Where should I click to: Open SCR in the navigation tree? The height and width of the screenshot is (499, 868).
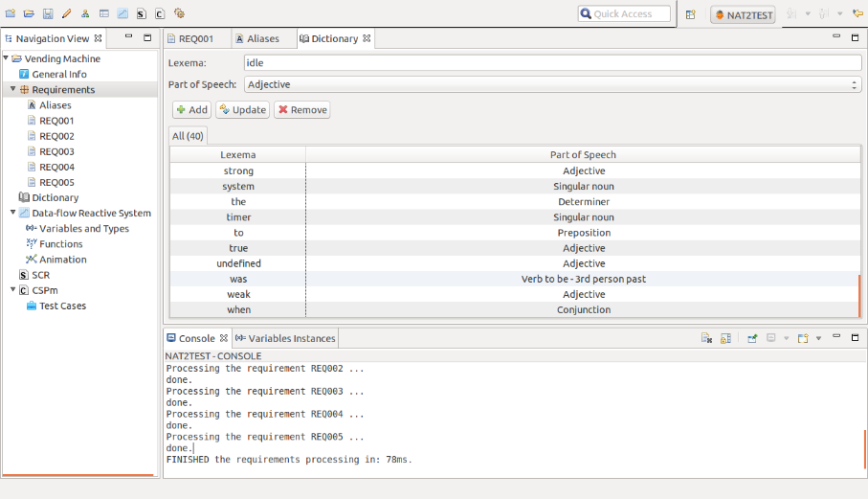[x=40, y=275]
